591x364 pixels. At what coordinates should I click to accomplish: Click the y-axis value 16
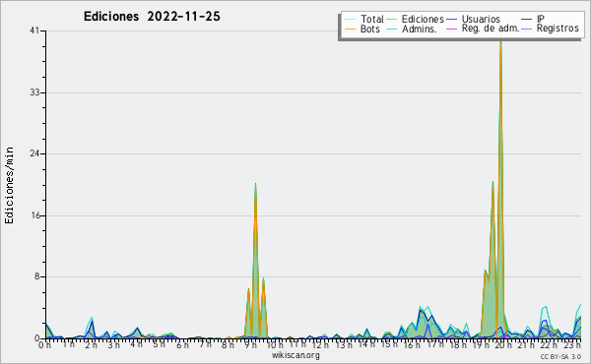(x=35, y=215)
